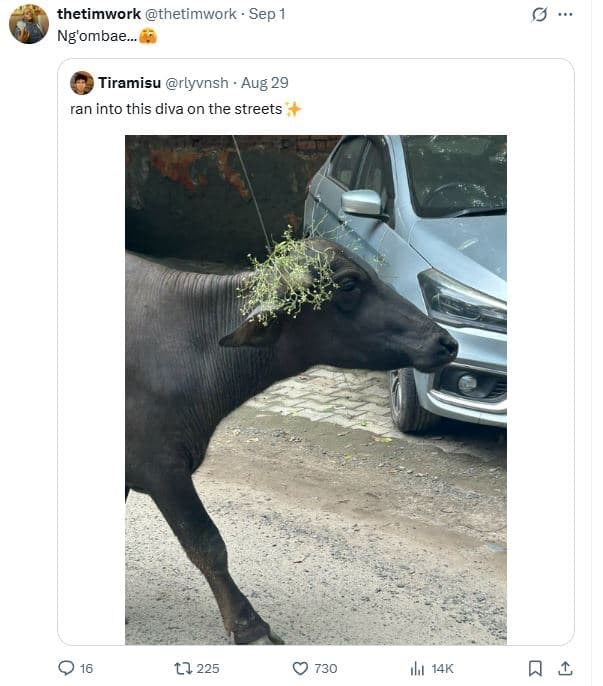Open thetimwork's profile picture

click(29, 24)
